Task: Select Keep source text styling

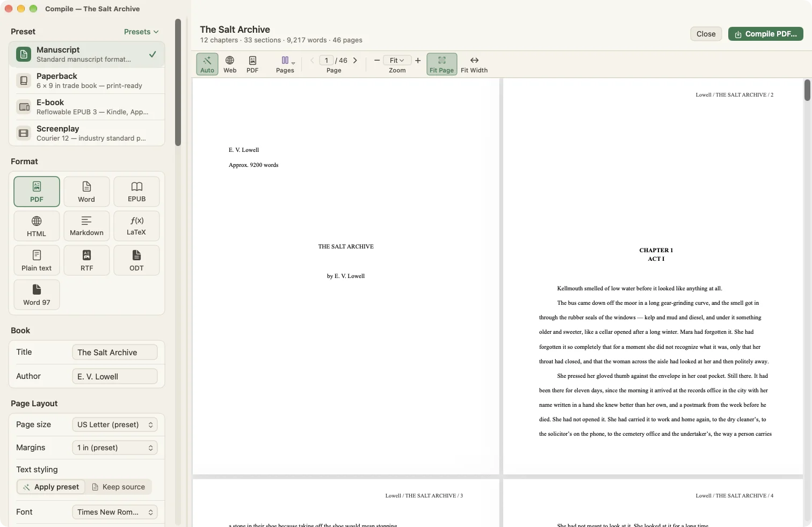Action: [118, 487]
